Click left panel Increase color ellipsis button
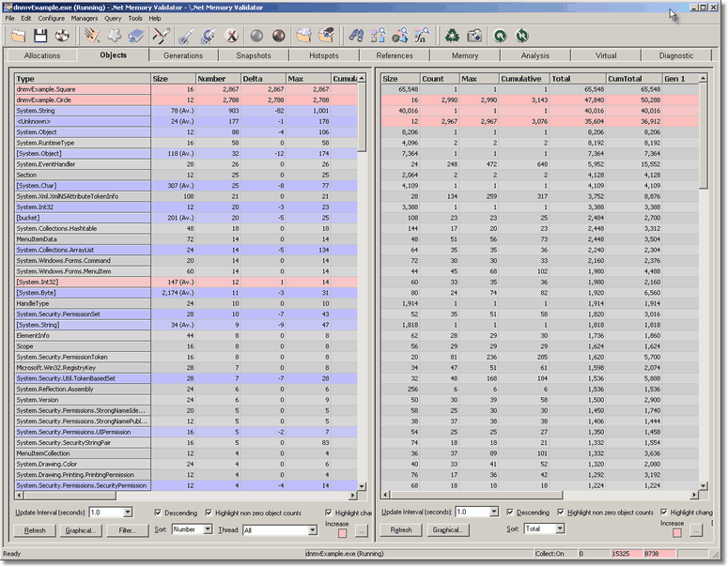This screenshot has width=728, height=567. tap(362, 531)
